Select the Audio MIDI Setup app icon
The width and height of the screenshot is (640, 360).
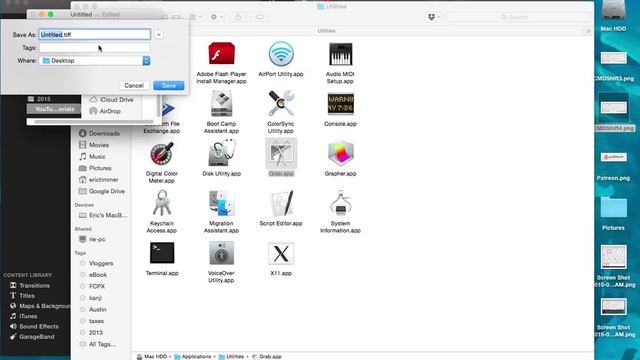pyautogui.click(x=340, y=54)
